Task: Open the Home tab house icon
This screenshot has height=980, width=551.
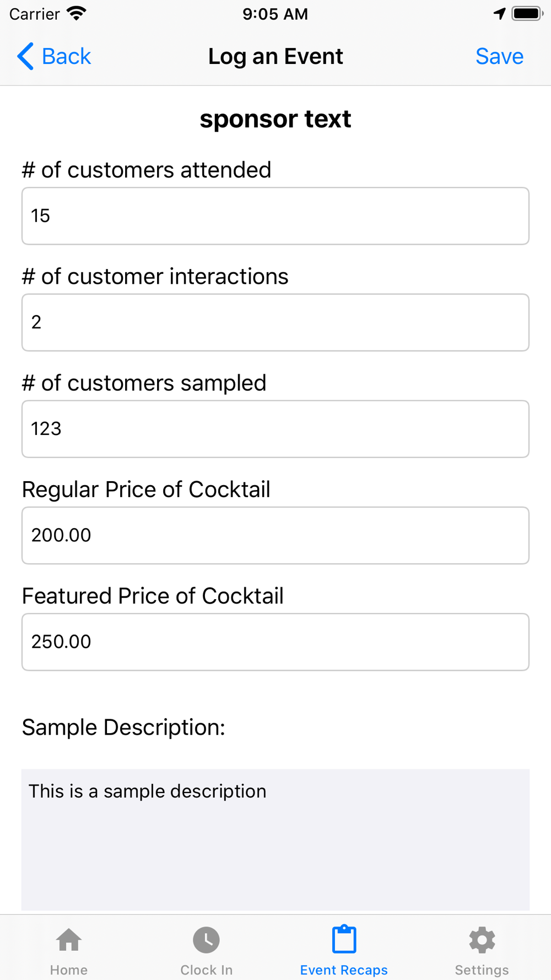Action: point(69,940)
